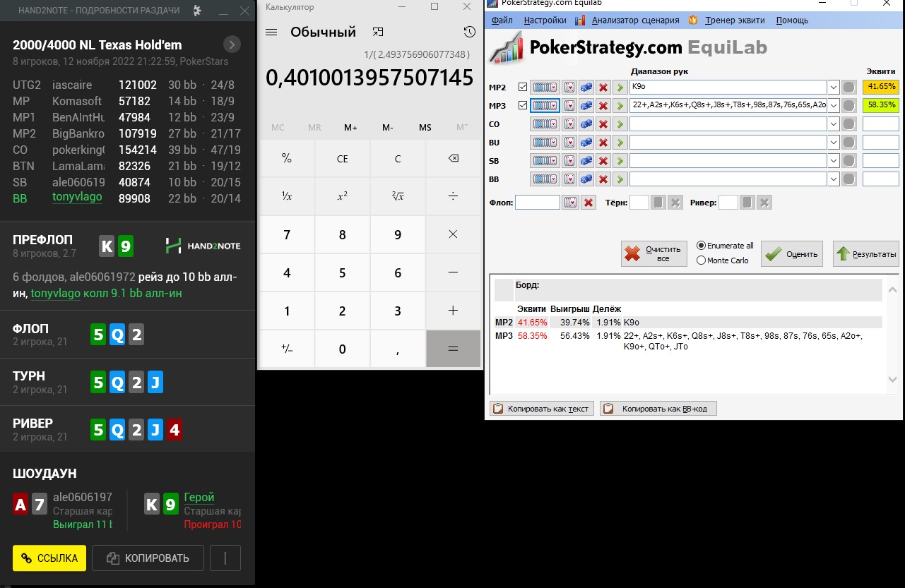Click the Результаты button
Viewport: 905px width, 588px height.
[x=866, y=253]
